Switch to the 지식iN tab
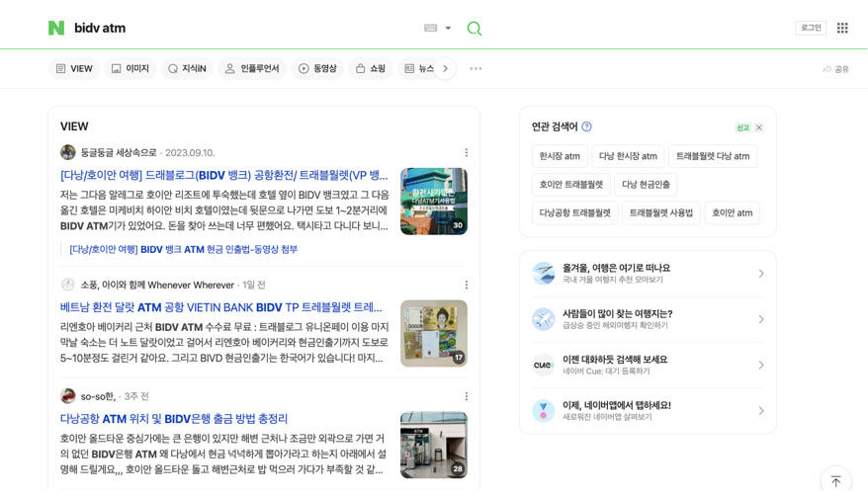868x498 pixels. pos(187,68)
